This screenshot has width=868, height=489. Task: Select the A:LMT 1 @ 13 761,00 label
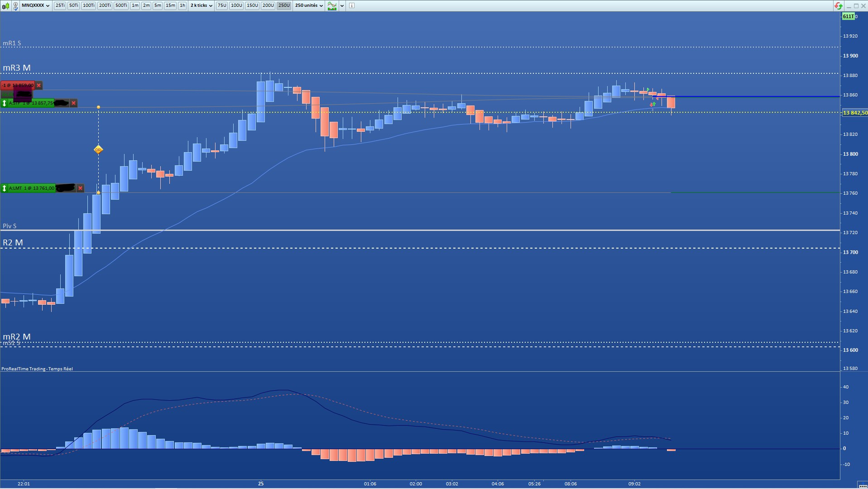click(x=32, y=188)
